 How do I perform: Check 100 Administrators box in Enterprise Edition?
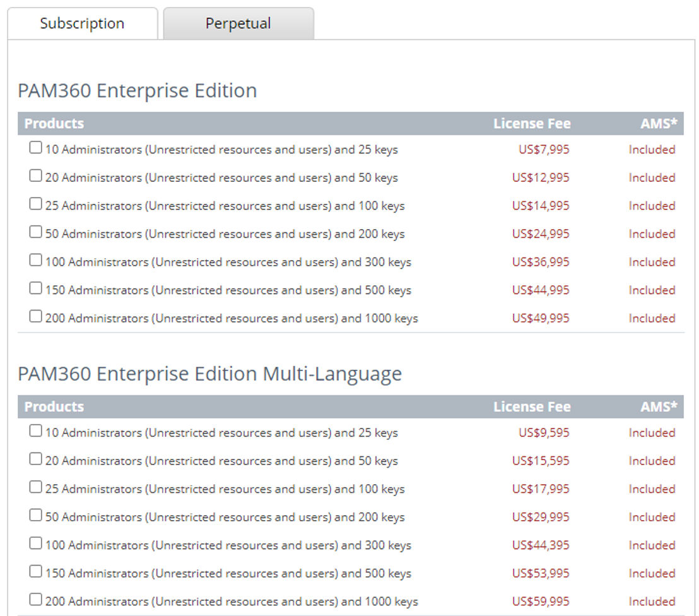(36, 259)
